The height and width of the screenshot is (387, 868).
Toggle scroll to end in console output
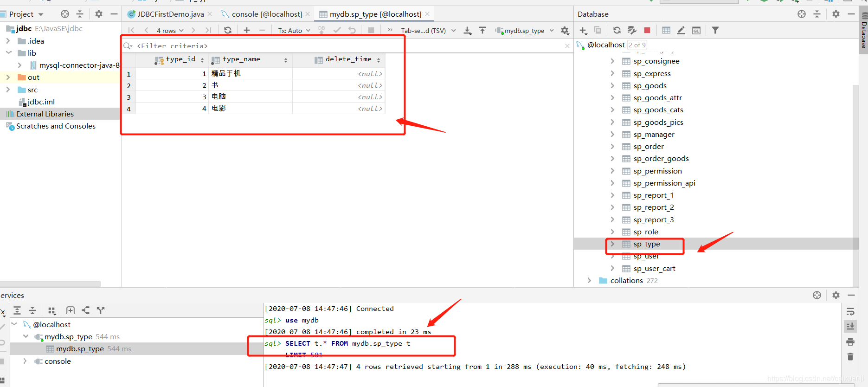click(x=850, y=327)
